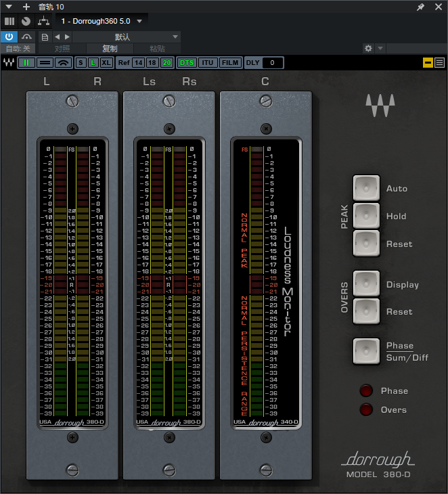Click the large Waves logo on right panel
Image resolution: width=448 pixels, height=494 pixels.
click(380, 106)
